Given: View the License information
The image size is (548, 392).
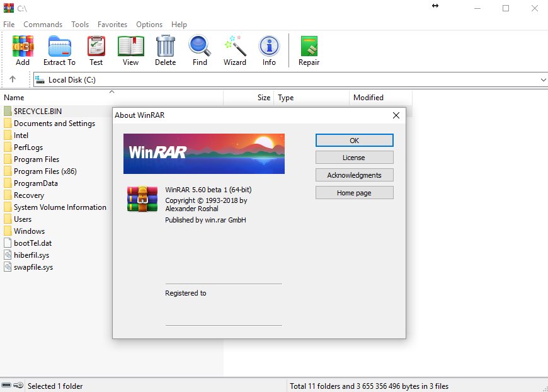Looking at the screenshot, I should tap(354, 157).
